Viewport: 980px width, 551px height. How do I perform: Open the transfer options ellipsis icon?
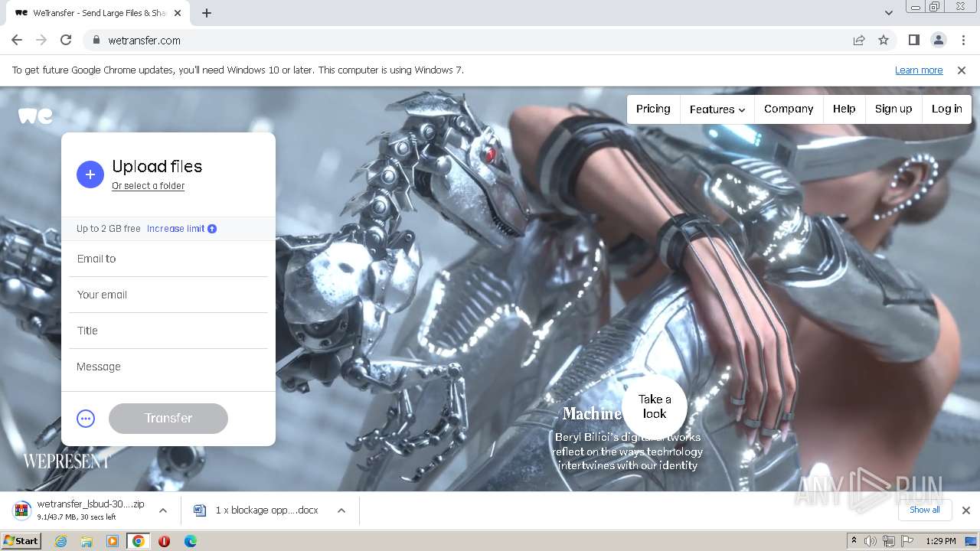pyautogui.click(x=86, y=419)
